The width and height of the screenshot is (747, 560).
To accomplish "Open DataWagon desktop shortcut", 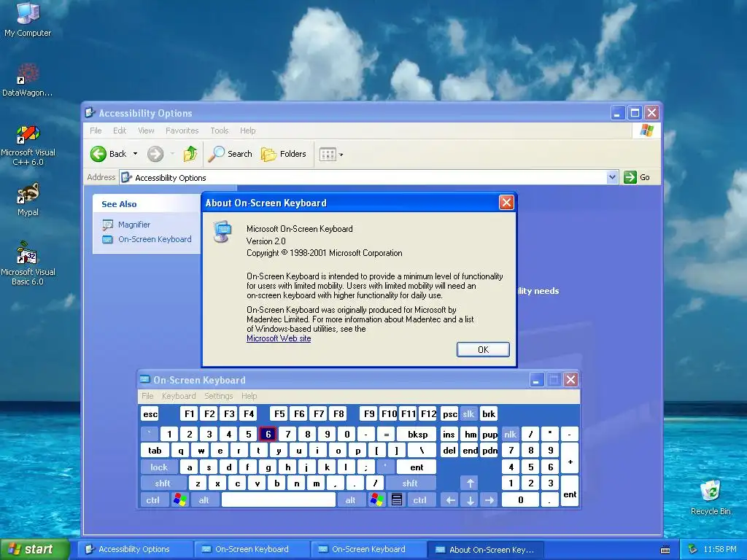I will (x=28, y=79).
